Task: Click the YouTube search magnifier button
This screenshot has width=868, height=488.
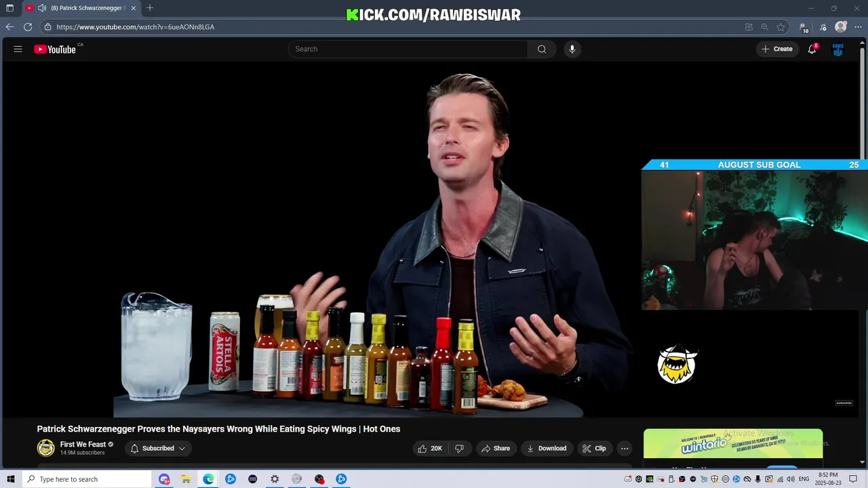Action: pos(542,49)
